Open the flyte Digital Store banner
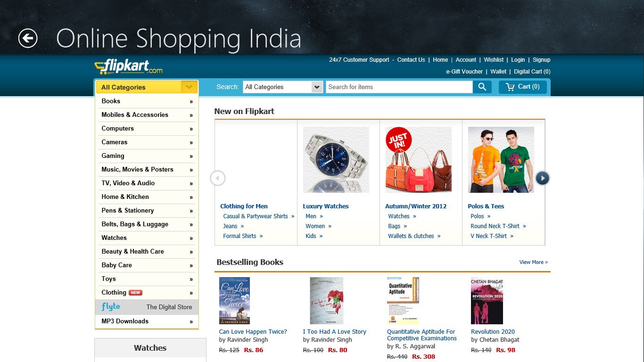Image resolution: width=644 pixels, height=362 pixels. point(147,307)
